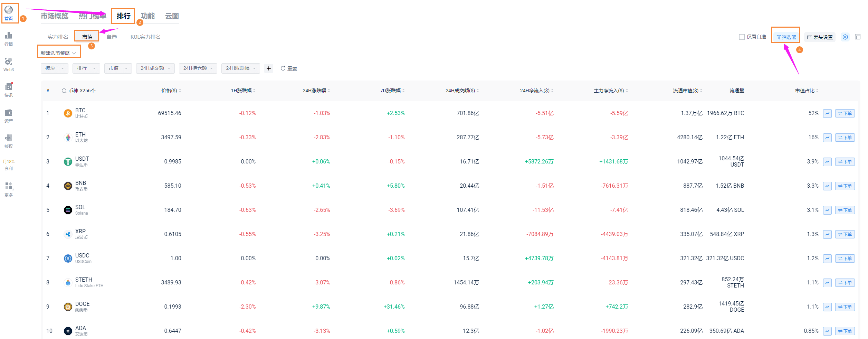This screenshot has width=868, height=339.
Task: Open the 市值 filter dropdown
Action: point(118,68)
